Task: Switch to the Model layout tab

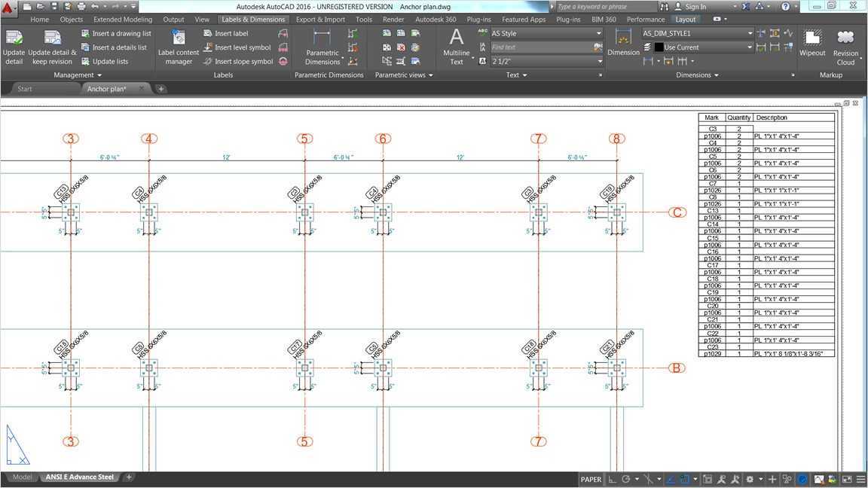Action: pyautogui.click(x=22, y=477)
